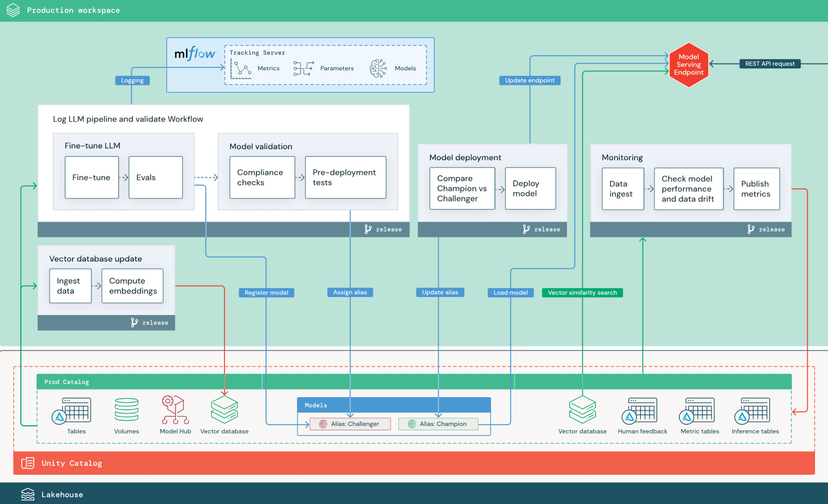Select the Metrics icon in Tracking Server
Screen dimensions: 828x504
[242, 67]
